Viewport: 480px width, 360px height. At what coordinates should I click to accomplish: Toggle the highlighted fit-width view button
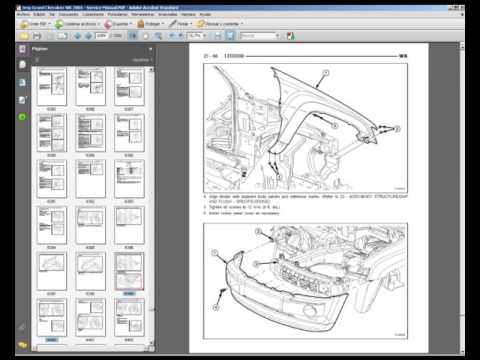point(230,36)
